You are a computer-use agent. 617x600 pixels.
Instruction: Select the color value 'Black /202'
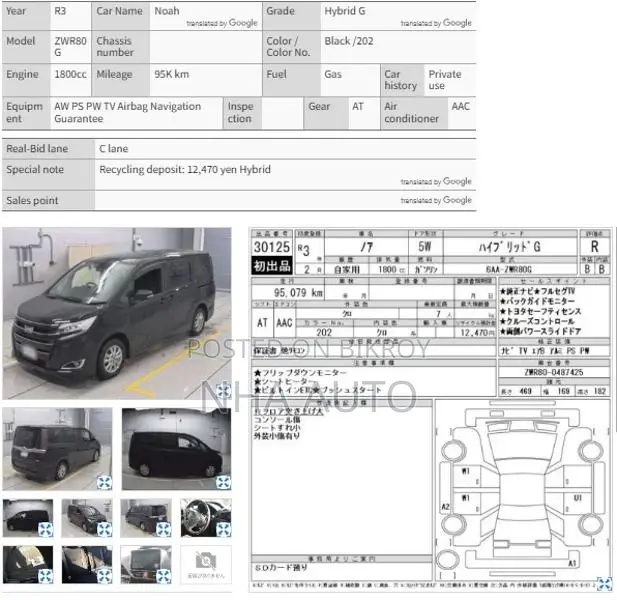coord(349,41)
